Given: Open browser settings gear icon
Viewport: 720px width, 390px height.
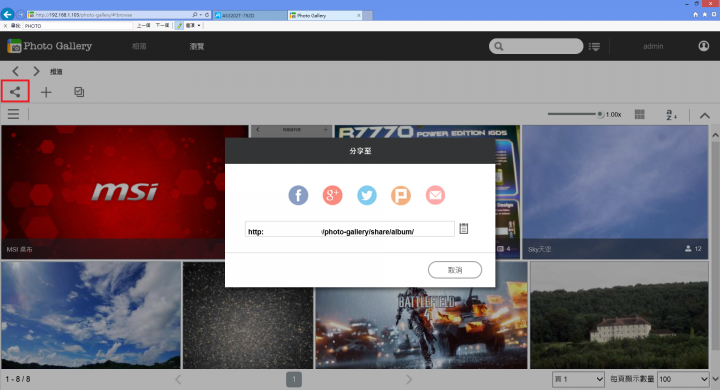Looking at the screenshot, I should point(714,15).
